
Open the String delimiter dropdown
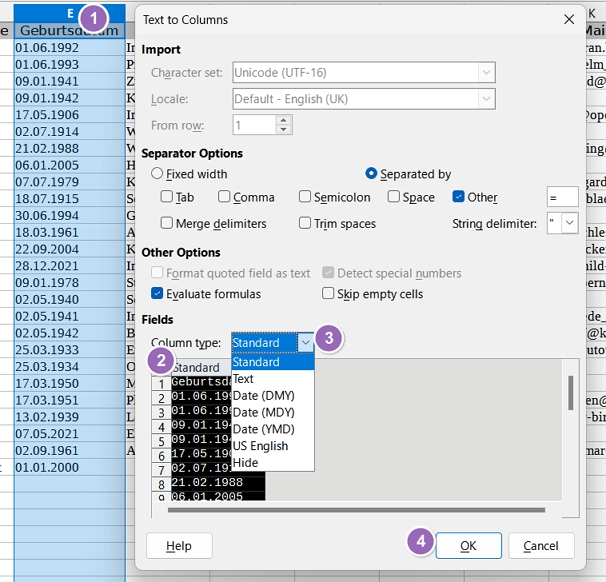click(570, 223)
